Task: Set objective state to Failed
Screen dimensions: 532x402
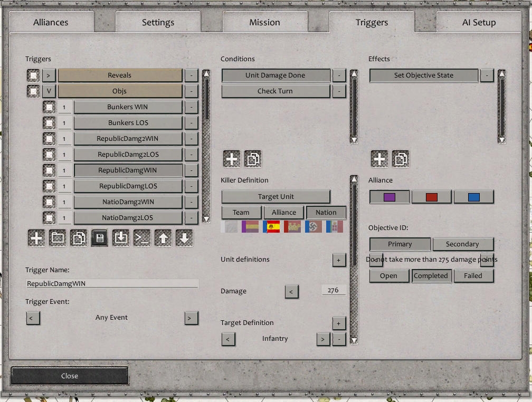Action: pos(473,276)
